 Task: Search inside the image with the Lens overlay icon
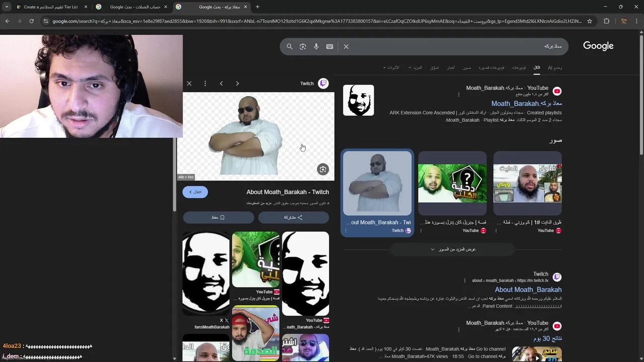pyautogui.click(x=323, y=169)
